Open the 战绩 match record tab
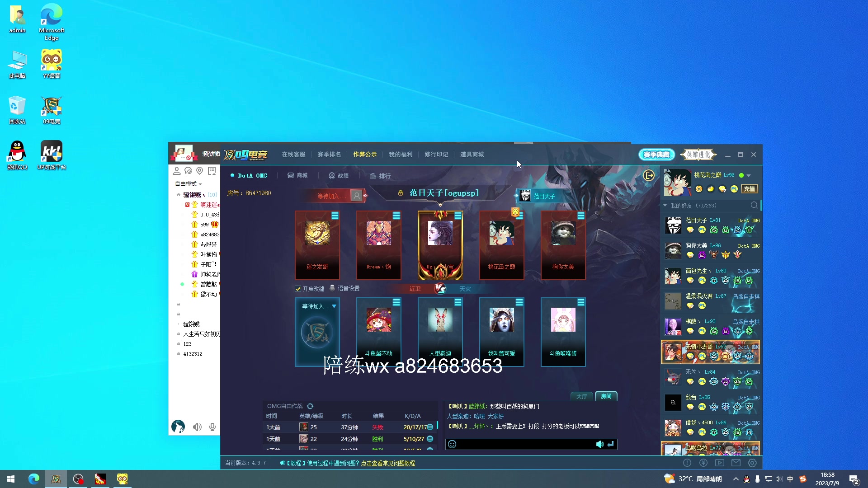The width and height of the screenshot is (868, 488). click(x=339, y=176)
